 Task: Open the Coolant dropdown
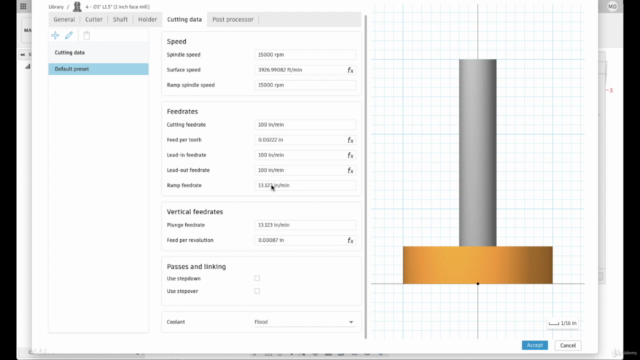coord(304,322)
